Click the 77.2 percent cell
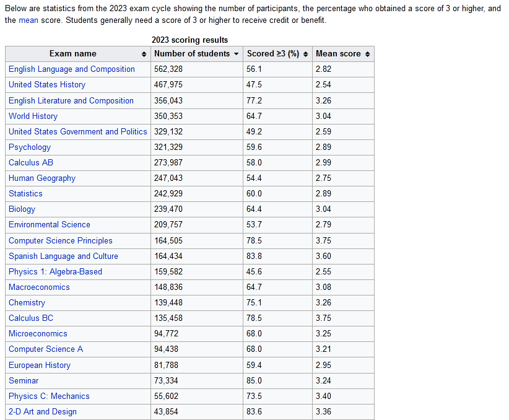Image resolution: width=509 pixels, height=420 pixels. pos(277,101)
